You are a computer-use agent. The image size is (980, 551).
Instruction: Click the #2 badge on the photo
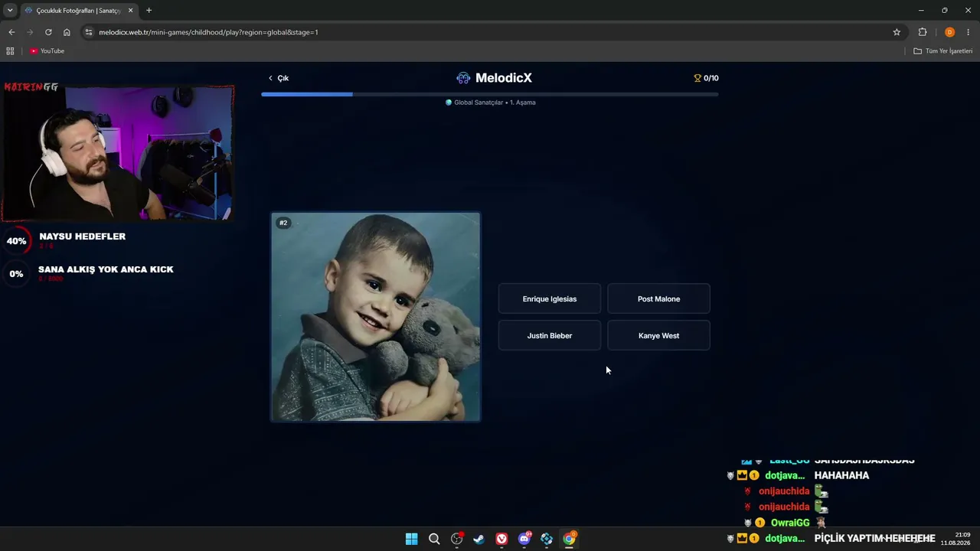(283, 223)
